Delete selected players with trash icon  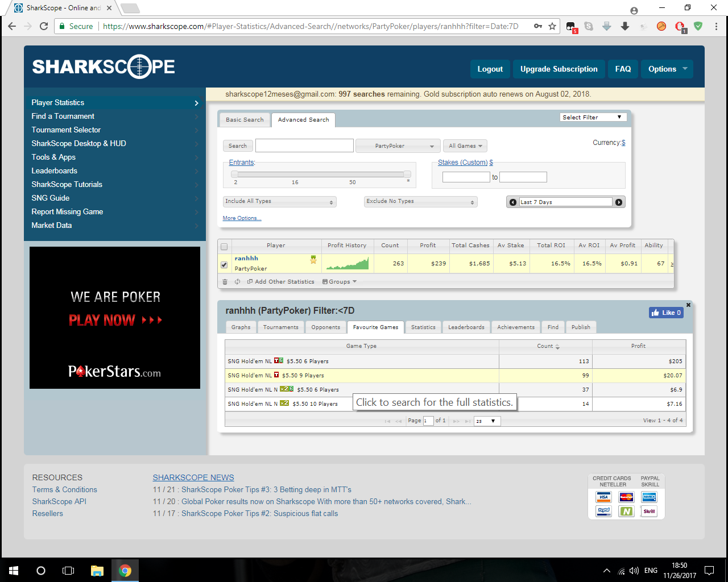click(225, 282)
